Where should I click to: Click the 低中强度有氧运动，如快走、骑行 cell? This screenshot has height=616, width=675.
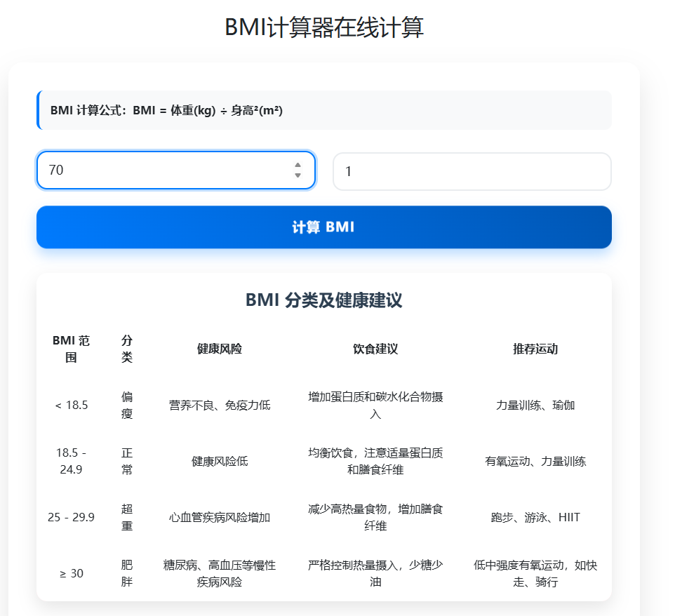coord(535,573)
